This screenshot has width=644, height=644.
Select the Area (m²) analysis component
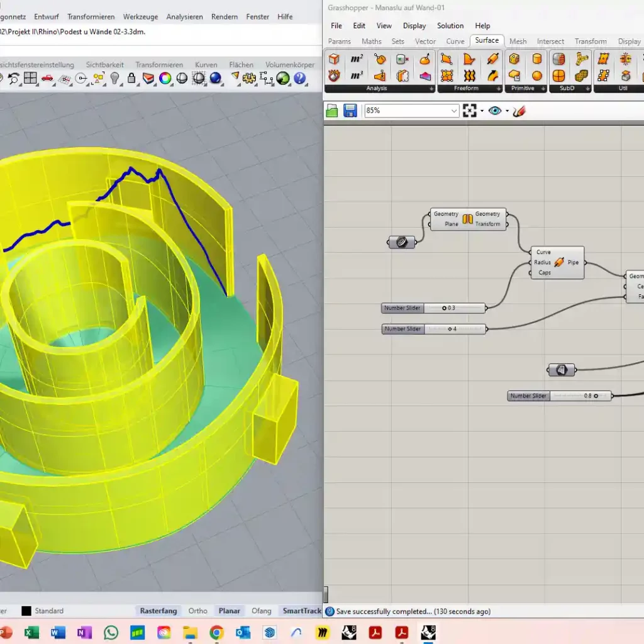pyautogui.click(x=357, y=59)
